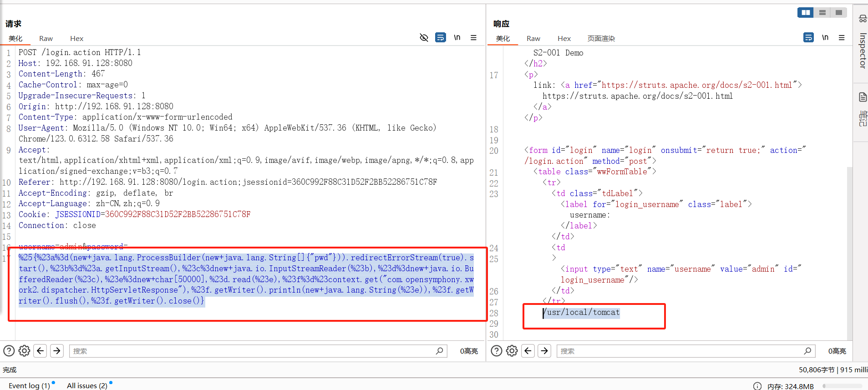Go to next match in response search

click(544, 351)
